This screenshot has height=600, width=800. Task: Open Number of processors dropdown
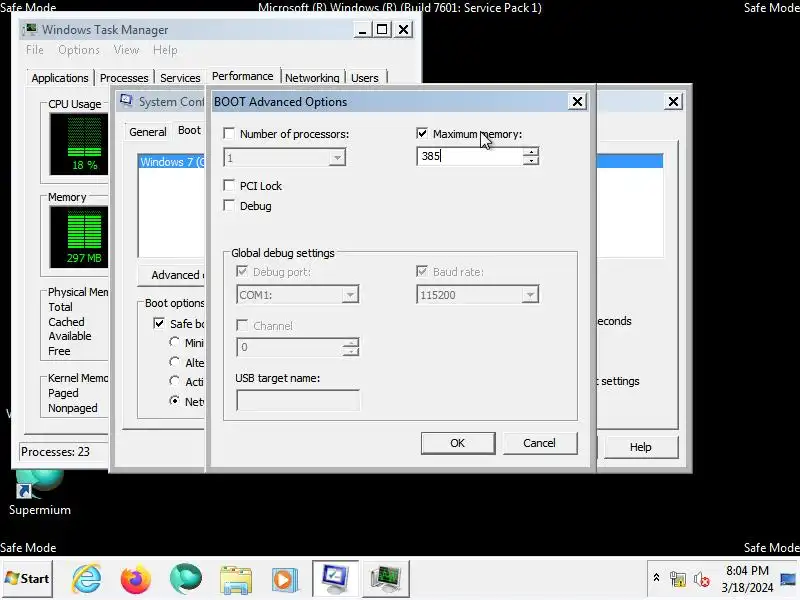point(337,158)
